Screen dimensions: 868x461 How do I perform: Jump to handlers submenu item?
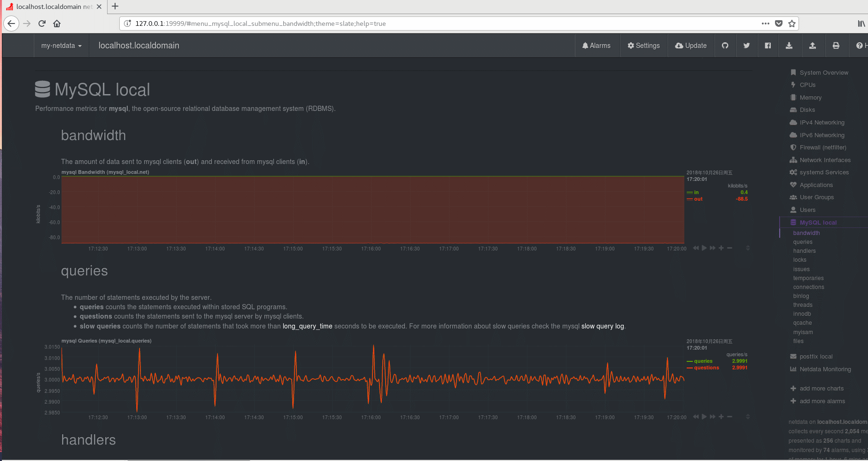pos(804,251)
